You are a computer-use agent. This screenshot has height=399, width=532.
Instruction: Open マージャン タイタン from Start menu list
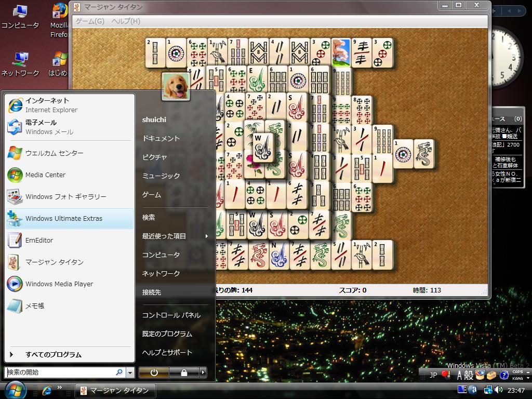[70, 262]
